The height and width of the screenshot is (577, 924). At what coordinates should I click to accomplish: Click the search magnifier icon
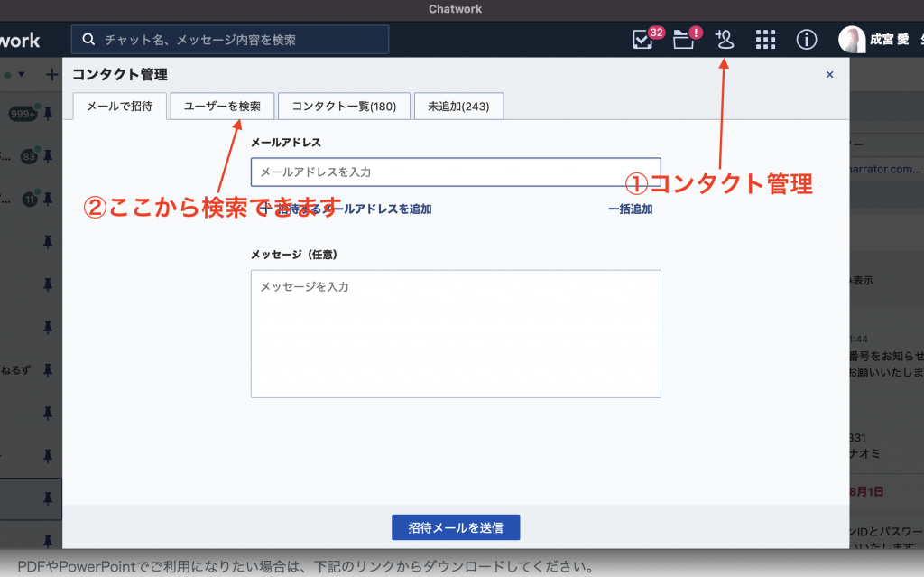[x=88, y=40]
